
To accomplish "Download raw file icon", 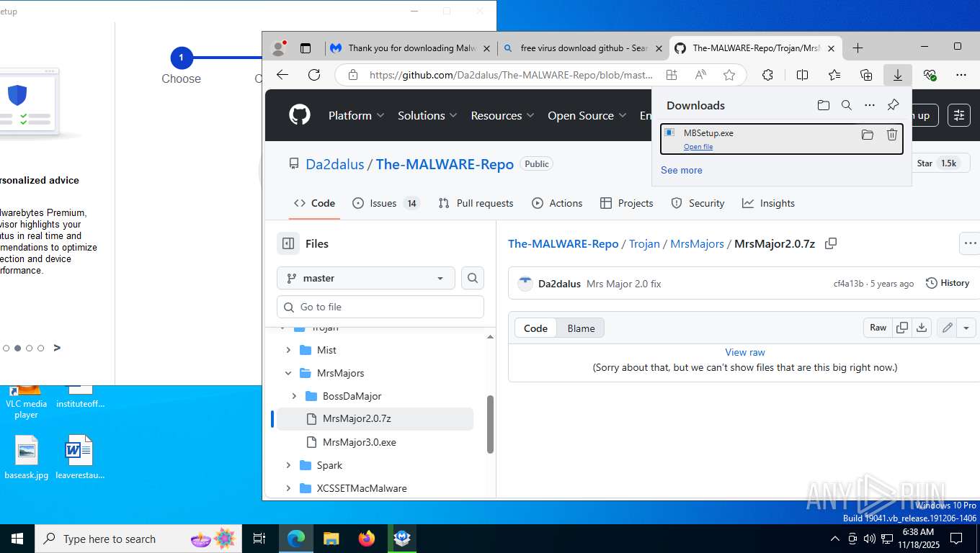I will point(922,328).
